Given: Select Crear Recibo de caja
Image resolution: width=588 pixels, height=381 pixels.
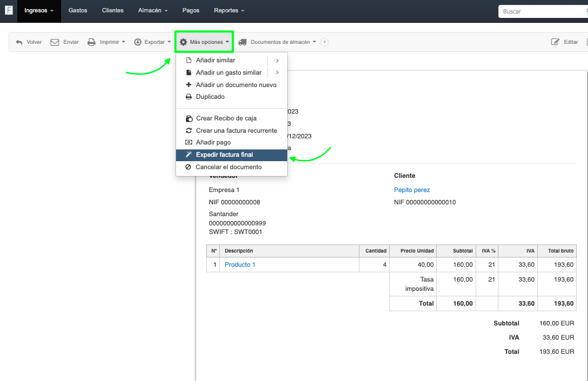Looking at the screenshot, I should [226, 119].
